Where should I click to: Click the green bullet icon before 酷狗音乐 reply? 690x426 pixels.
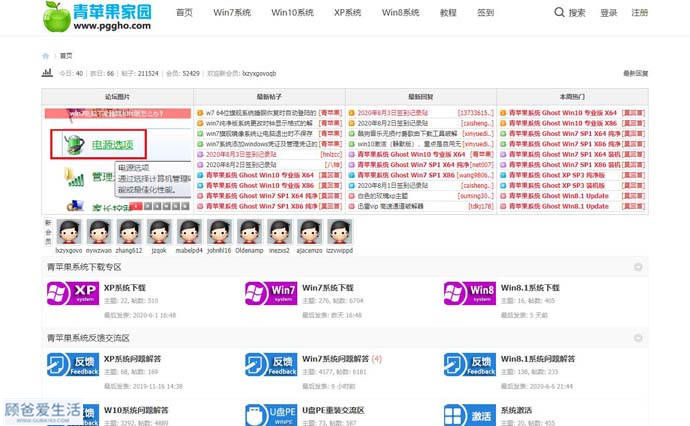click(x=352, y=134)
